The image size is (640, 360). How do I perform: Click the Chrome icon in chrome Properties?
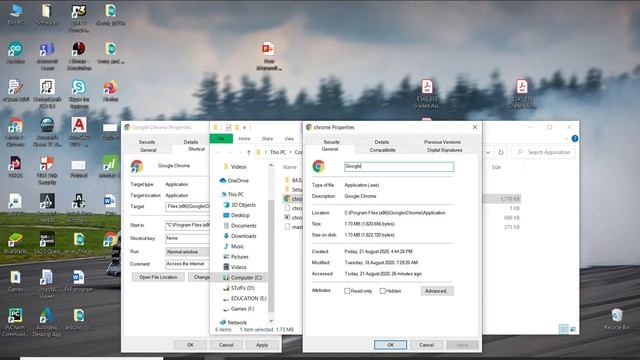pyautogui.click(x=318, y=166)
